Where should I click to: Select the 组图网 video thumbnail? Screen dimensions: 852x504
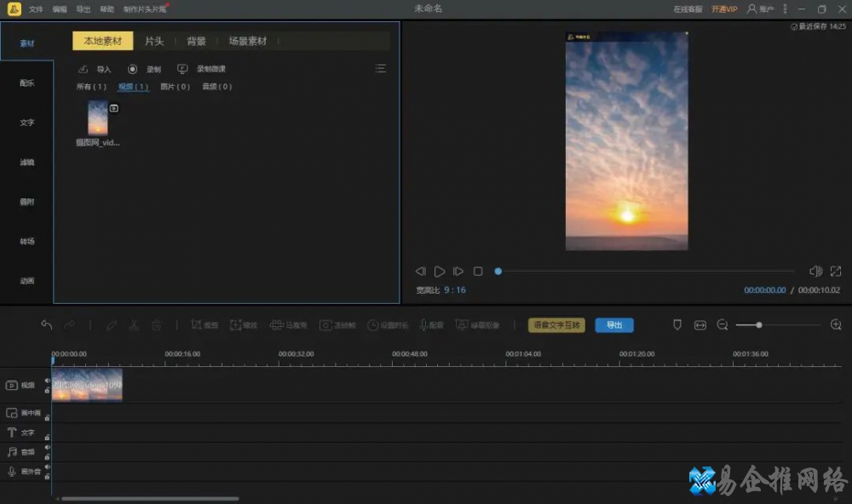96,119
